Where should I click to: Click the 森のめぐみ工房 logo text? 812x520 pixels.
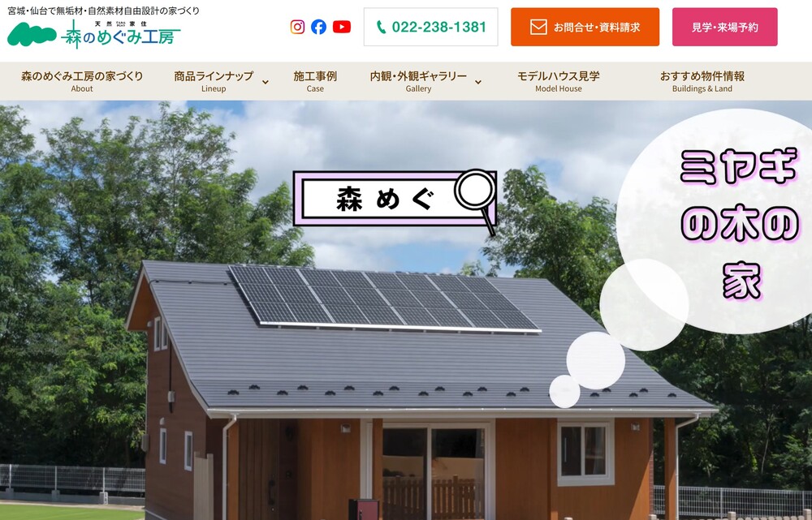(121, 35)
